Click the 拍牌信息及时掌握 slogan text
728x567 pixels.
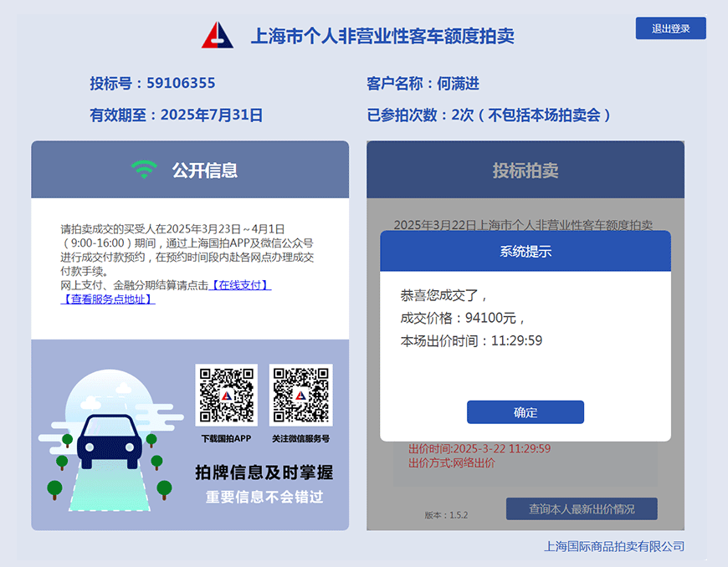click(x=264, y=472)
